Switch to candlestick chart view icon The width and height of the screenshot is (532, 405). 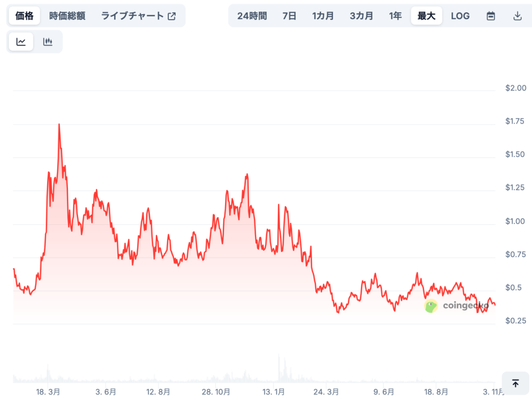pyautogui.click(x=47, y=41)
